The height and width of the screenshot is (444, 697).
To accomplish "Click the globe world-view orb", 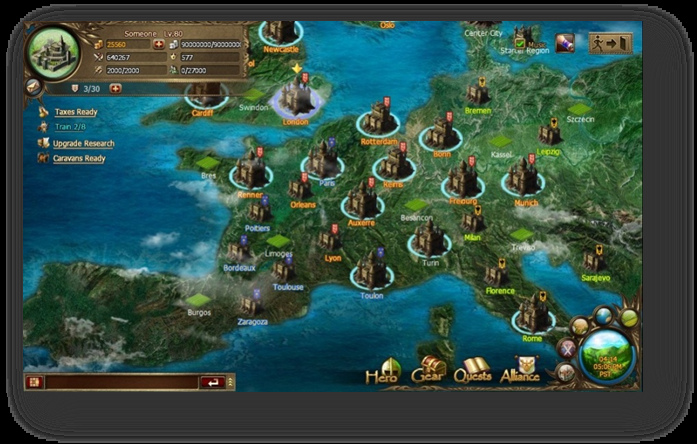I will 603,316.
